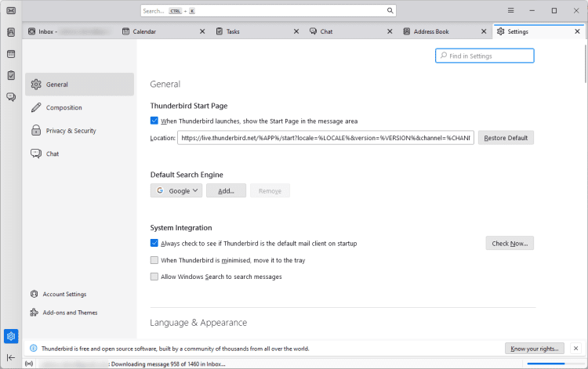Click the Account Settings icon
Screen dimensions: 588x369
(34, 294)
